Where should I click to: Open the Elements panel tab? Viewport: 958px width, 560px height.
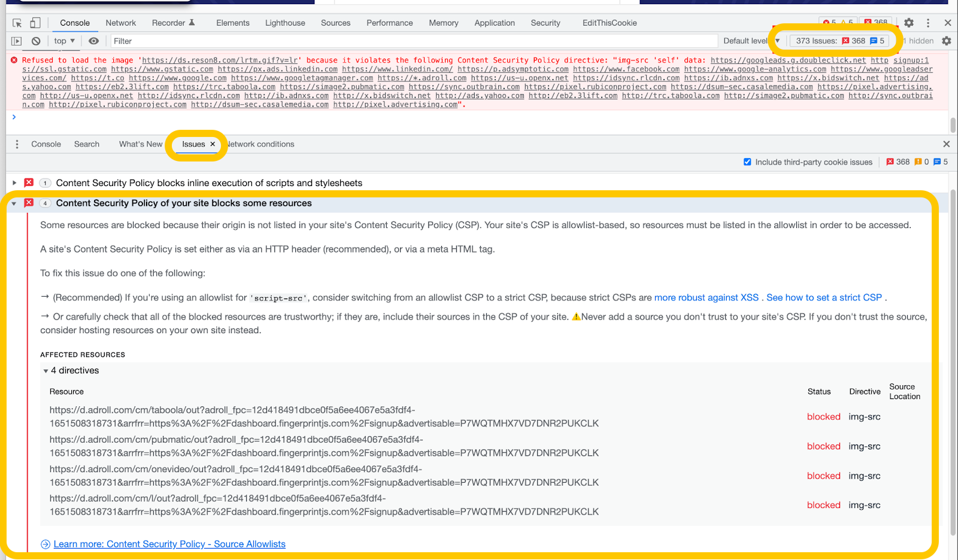(x=233, y=23)
